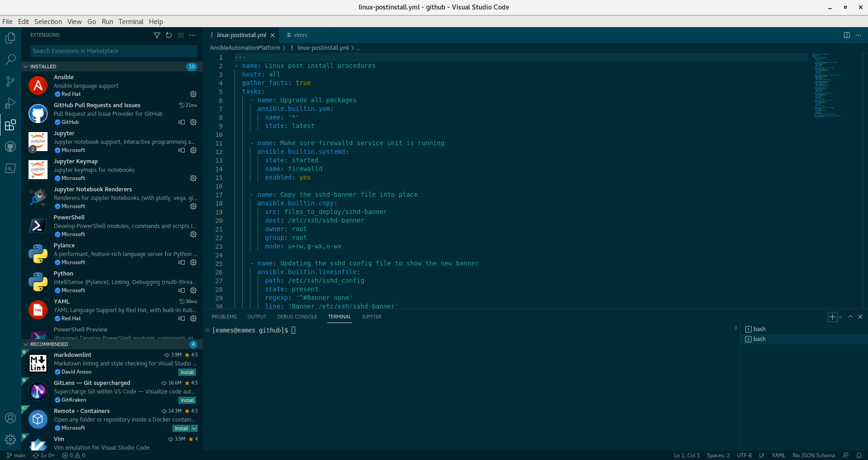868x460 pixels.
Task: Change LF end of line sequence
Action: (x=762, y=455)
